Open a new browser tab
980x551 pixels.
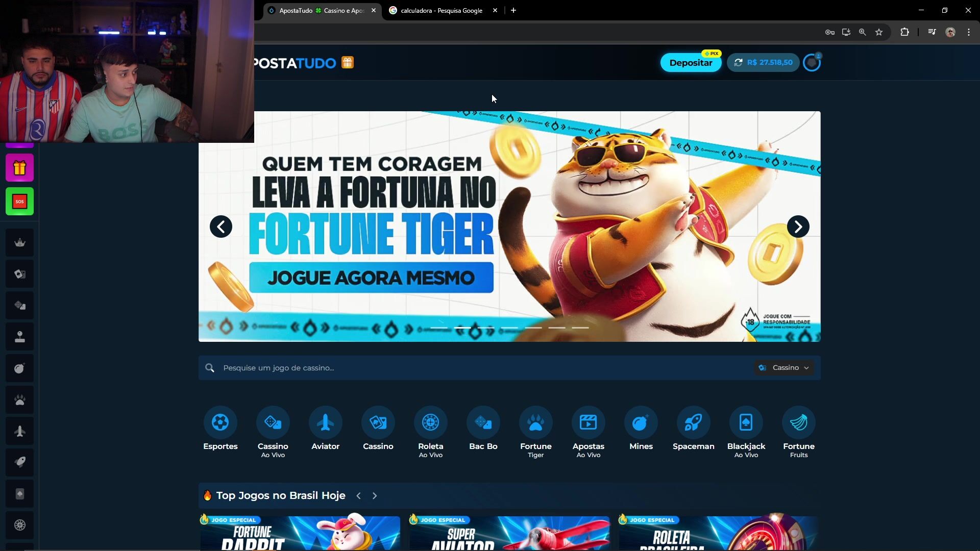pos(513,10)
